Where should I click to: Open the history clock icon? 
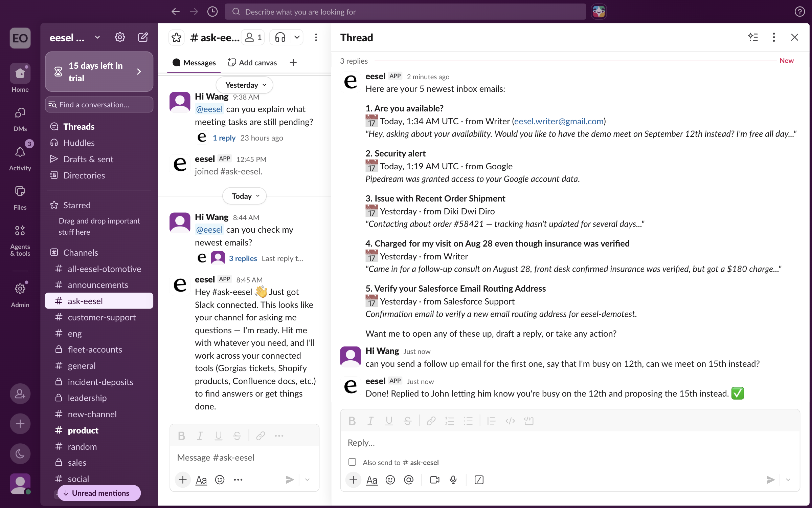(212, 12)
